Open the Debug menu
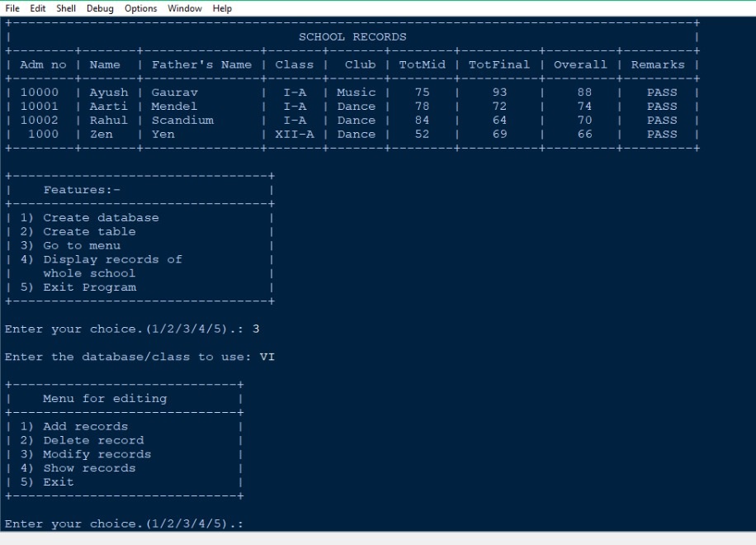756x545 pixels. [100, 8]
